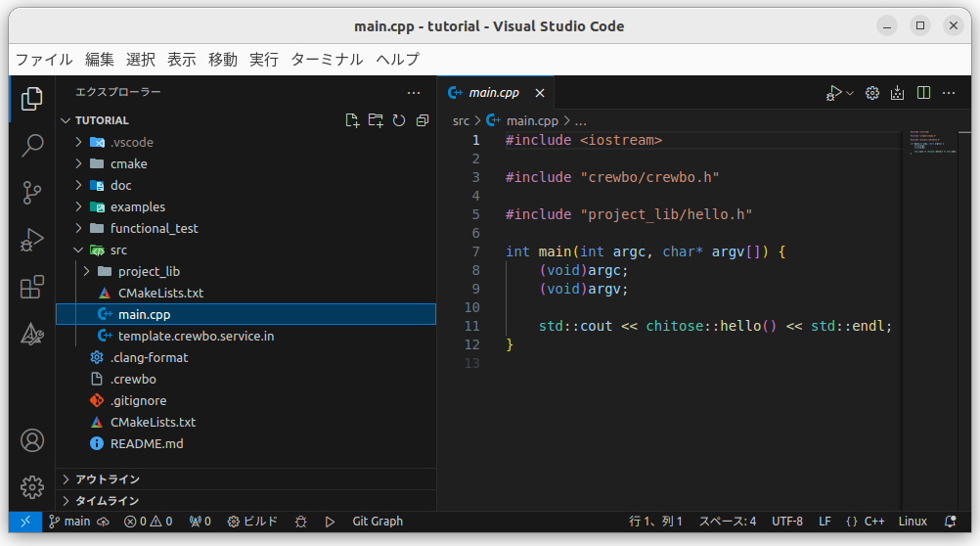Viewport: 980px width, 546px height.
Task: Open the Search view in activity bar
Action: [x=32, y=146]
